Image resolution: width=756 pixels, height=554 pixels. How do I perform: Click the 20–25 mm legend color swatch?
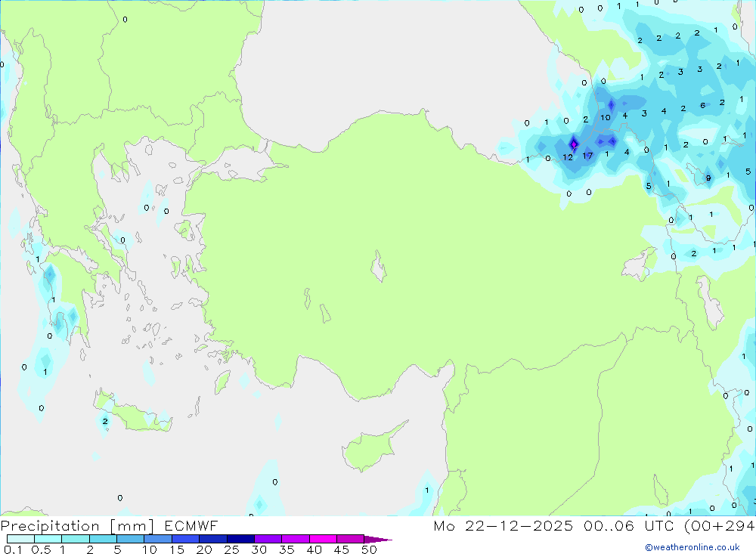(x=213, y=539)
